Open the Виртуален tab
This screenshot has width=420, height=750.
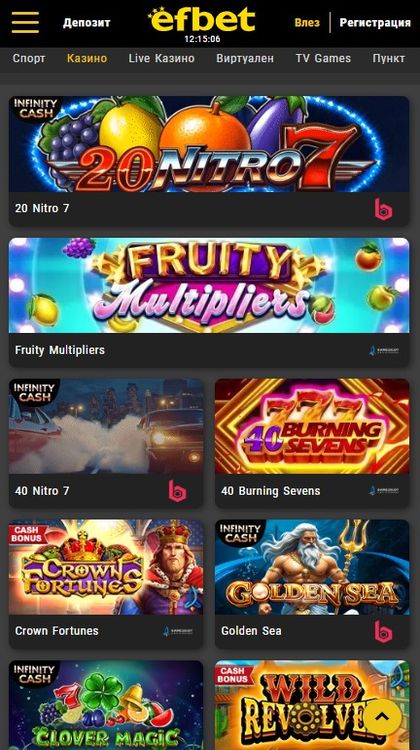245,58
